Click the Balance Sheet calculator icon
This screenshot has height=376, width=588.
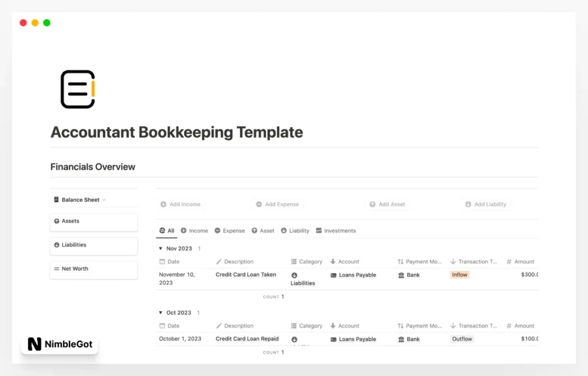tap(57, 200)
